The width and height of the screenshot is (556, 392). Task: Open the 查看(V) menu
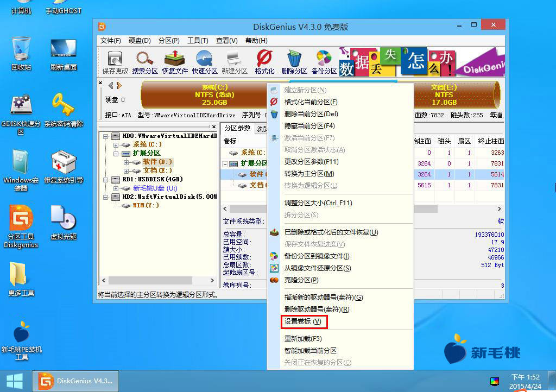[226, 41]
